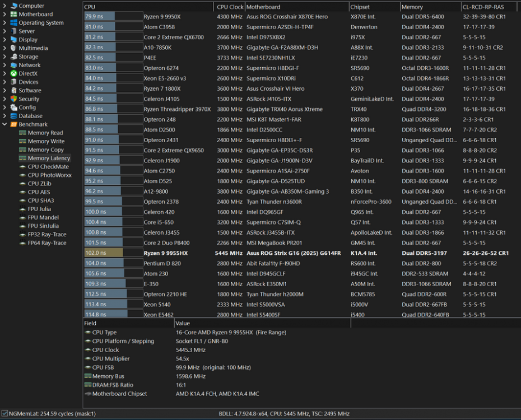The height and width of the screenshot is (420, 521).
Task: Click the CPU Multiplier field row
Action: (x=110, y=359)
